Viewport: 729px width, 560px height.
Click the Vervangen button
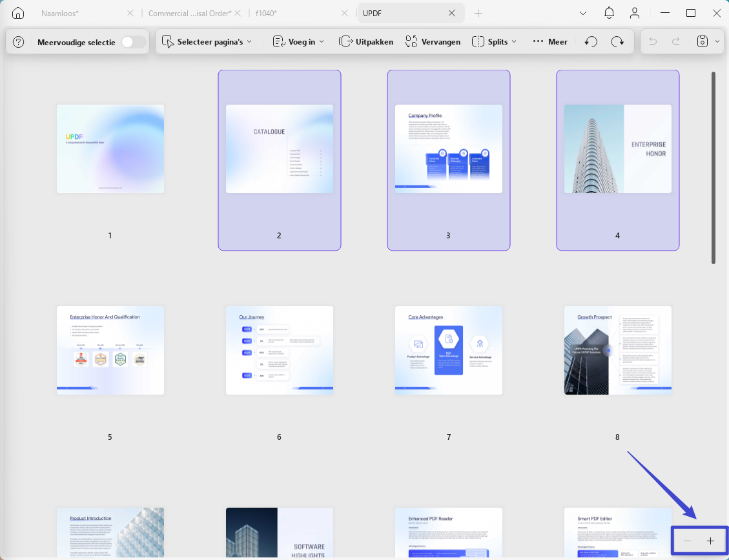click(433, 42)
